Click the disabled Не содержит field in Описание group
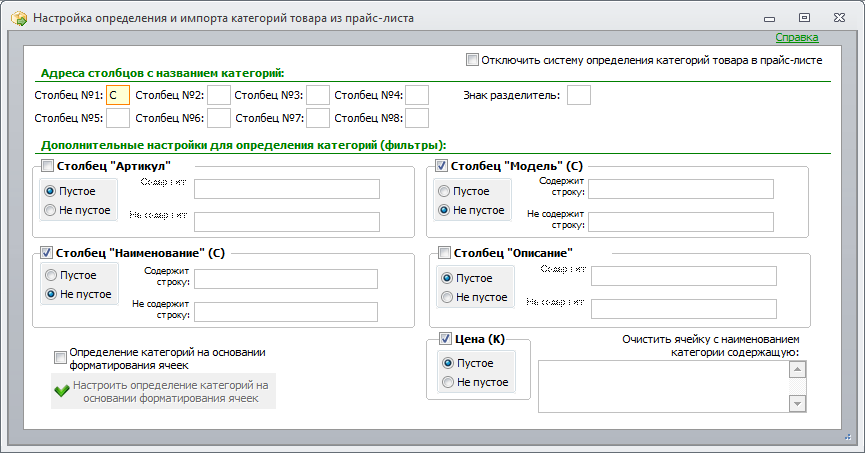 (x=684, y=309)
